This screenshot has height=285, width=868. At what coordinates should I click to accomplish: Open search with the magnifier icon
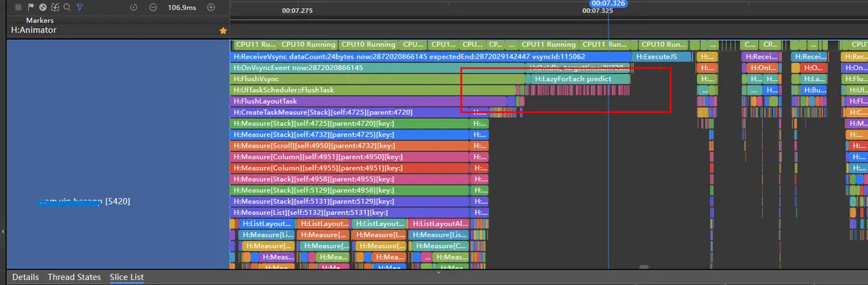click(67, 7)
